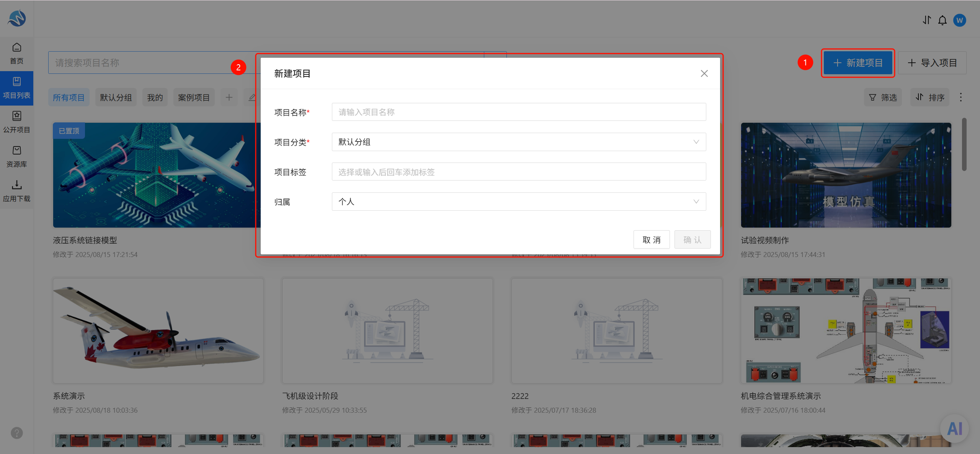
Task: Switch to the 案例项目 tab
Action: [x=194, y=98]
